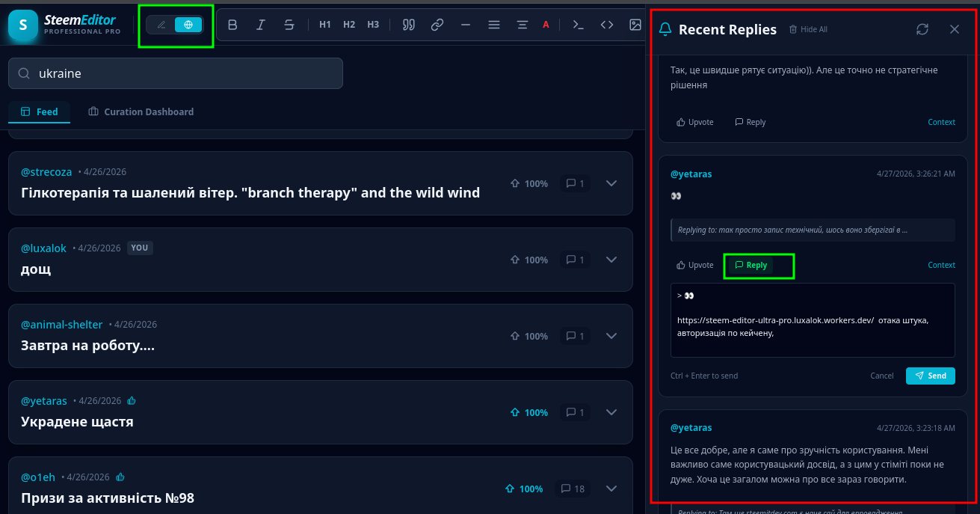Viewport: 980px width, 514px height.
Task: Apply italic formatting from toolbar
Action: [x=260, y=25]
